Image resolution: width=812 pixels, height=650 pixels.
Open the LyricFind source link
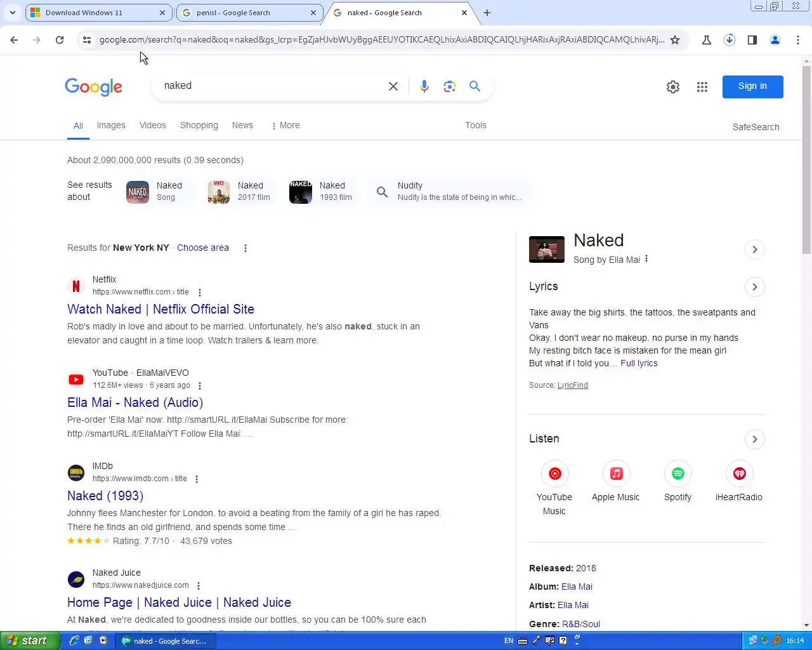click(573, 386)
